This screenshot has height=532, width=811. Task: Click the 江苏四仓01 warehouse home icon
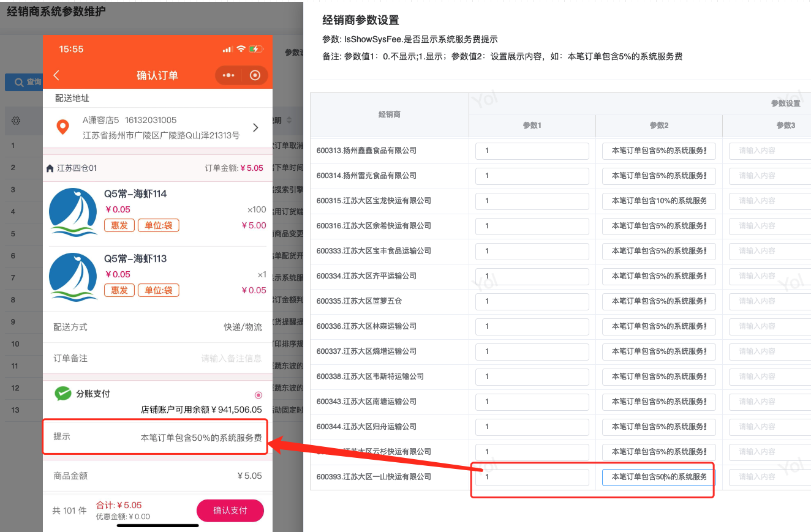50,168
